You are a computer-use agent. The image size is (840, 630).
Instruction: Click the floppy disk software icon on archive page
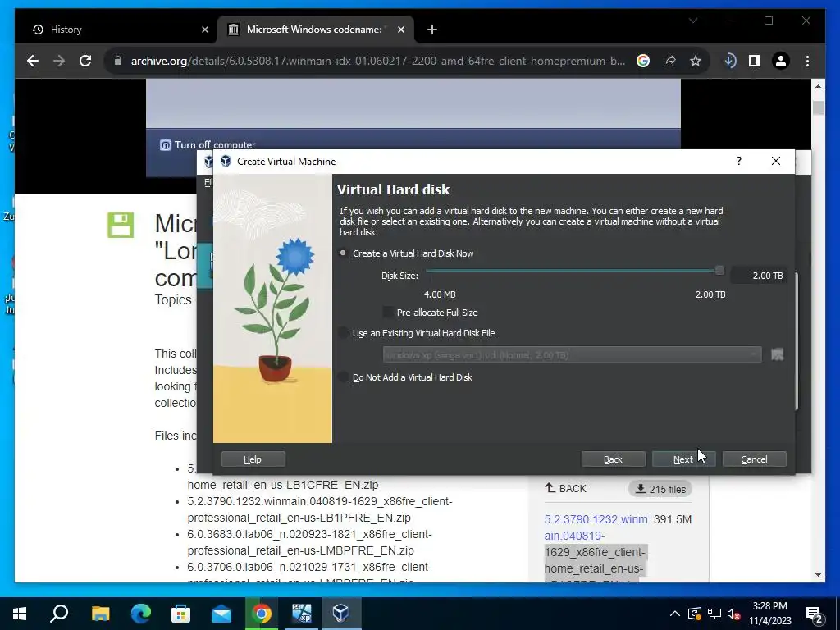[121, 225]
